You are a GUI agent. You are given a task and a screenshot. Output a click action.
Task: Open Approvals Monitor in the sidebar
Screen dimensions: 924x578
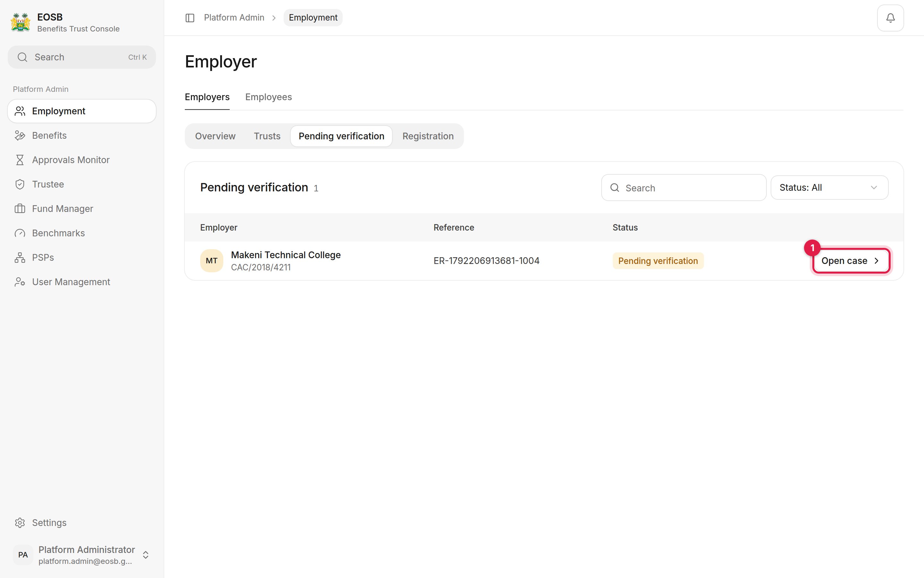[82, 160]
